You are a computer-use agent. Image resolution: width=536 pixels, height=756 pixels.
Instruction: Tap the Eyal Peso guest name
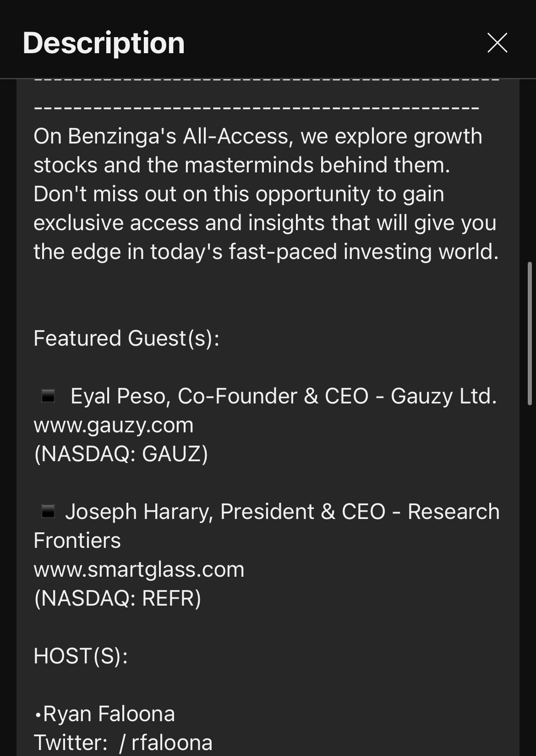pos(120,396)
